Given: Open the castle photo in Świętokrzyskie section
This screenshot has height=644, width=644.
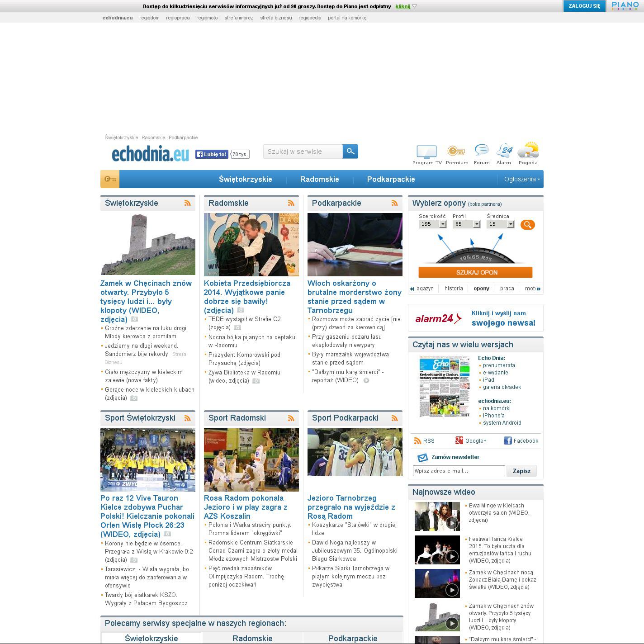Looking at the screenshot, I should [148, 244].
